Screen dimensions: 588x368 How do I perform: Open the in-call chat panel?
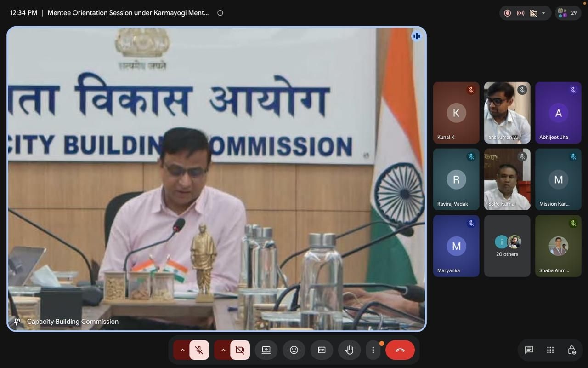tap(529, 350)
